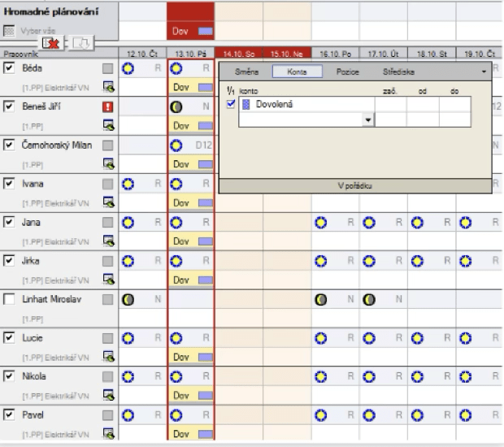Confirm with the V pořádku button

[355, 186]
